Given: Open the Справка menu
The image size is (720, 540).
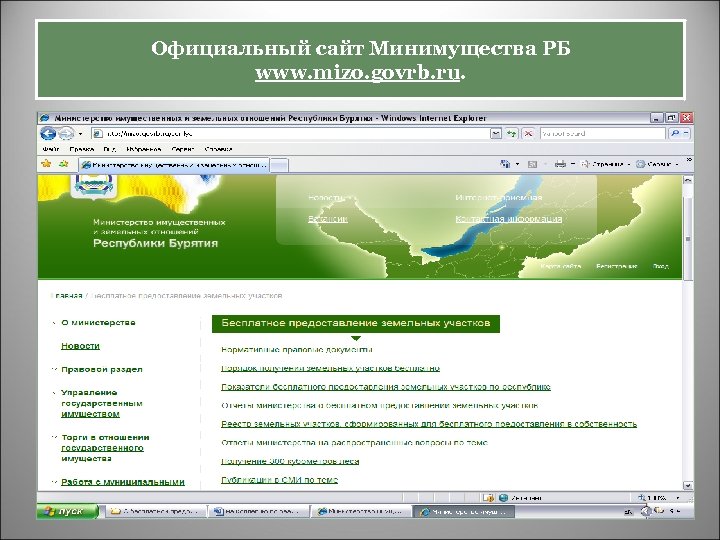Looking at the screenshot, I should tap(219, 149).
